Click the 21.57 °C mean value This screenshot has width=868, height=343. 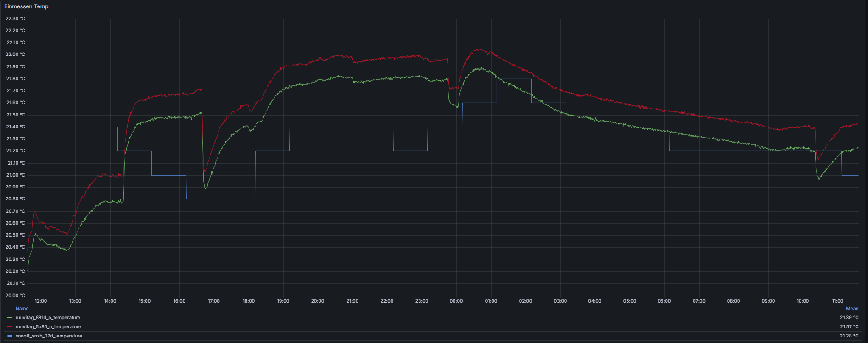tap(849, 327)
